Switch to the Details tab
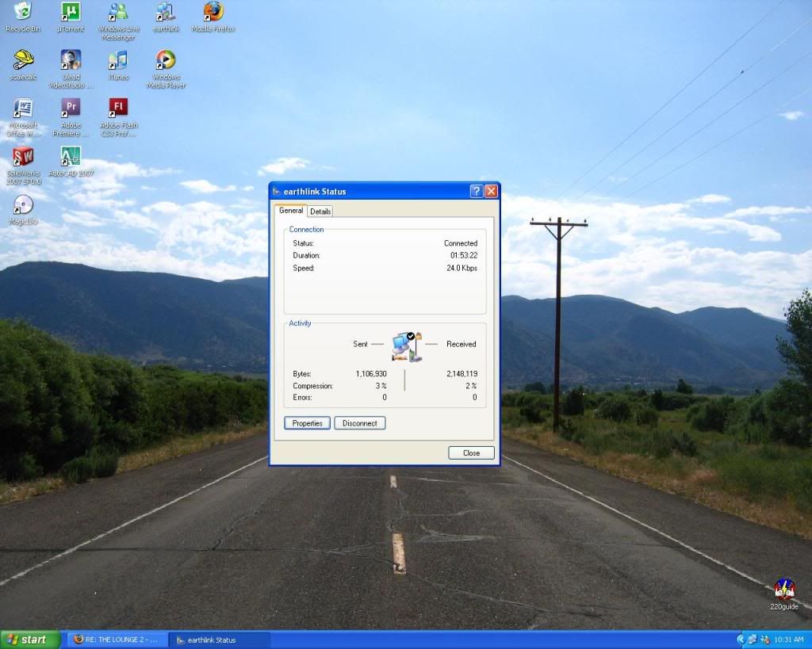This screenshot has height=649, width=812. click(x=320, y=212)
